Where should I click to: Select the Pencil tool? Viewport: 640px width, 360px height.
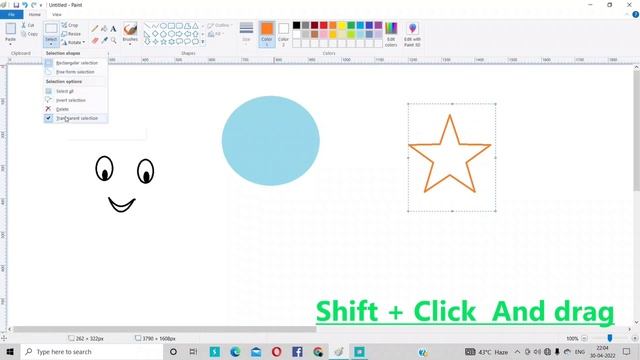tap(95, 29)
